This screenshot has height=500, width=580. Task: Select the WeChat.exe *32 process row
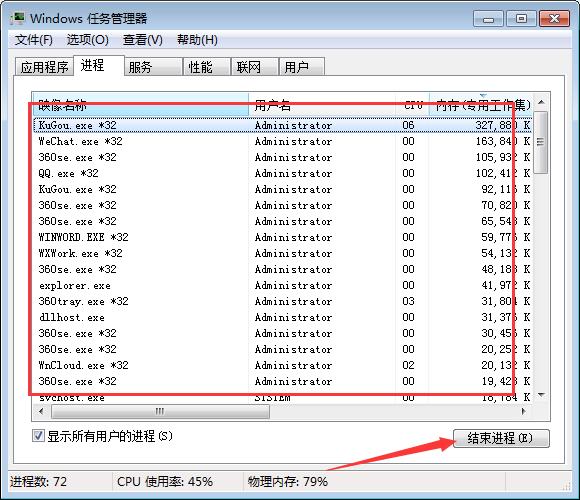coord(283,141)
